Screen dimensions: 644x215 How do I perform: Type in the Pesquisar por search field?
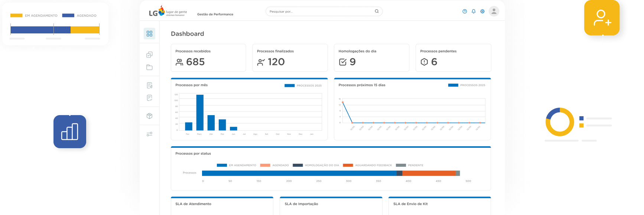click(319, 12)
